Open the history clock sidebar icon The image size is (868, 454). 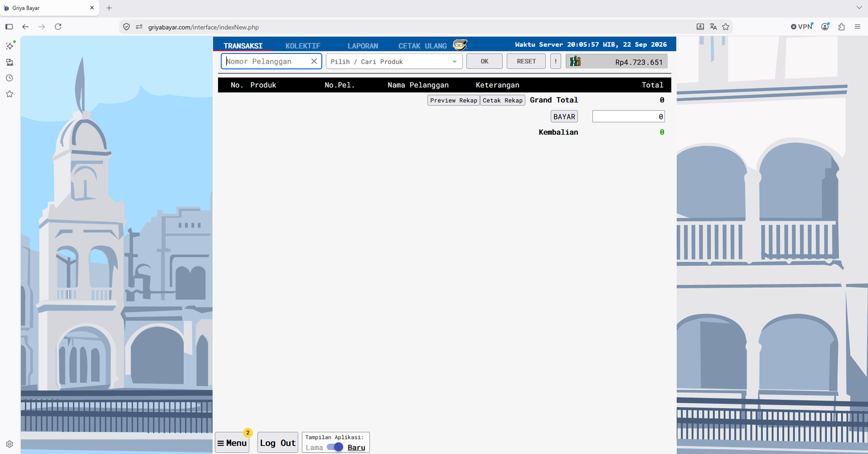pos(9,78)
